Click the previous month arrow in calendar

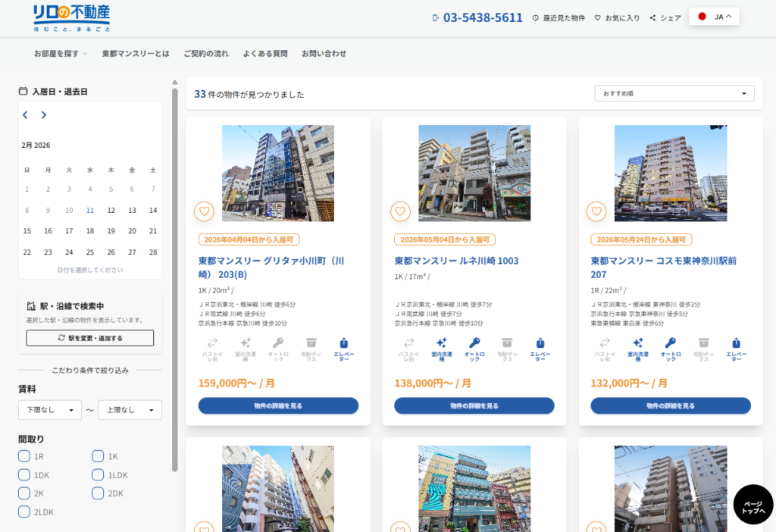(x=25, y=115)
